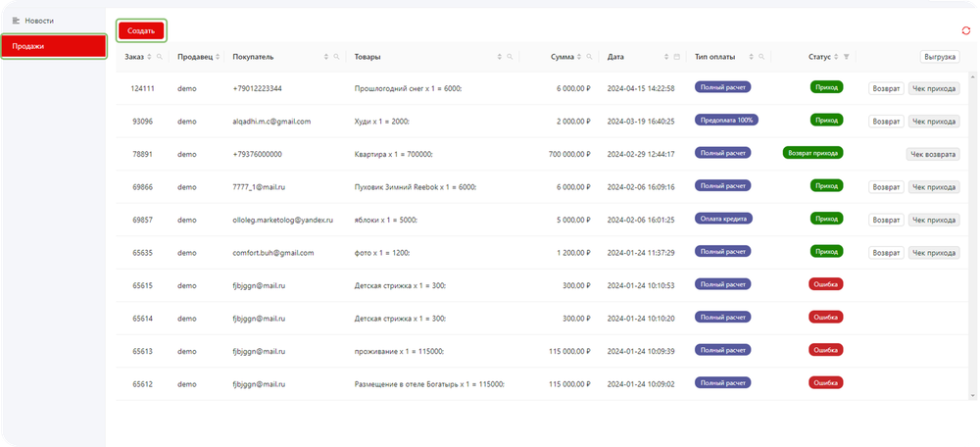Sort the table by Статус column

coord(836,57)
